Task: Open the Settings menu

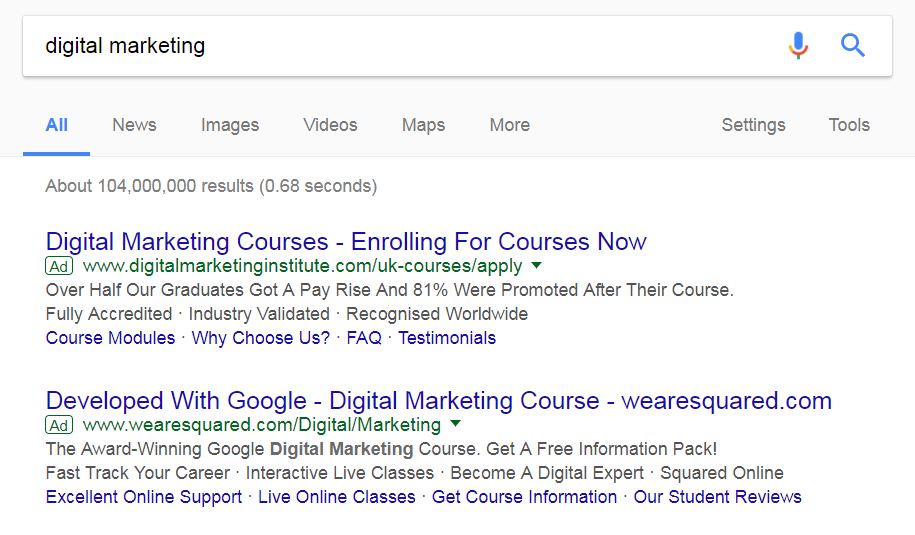Action: click(x=753, y=125)
